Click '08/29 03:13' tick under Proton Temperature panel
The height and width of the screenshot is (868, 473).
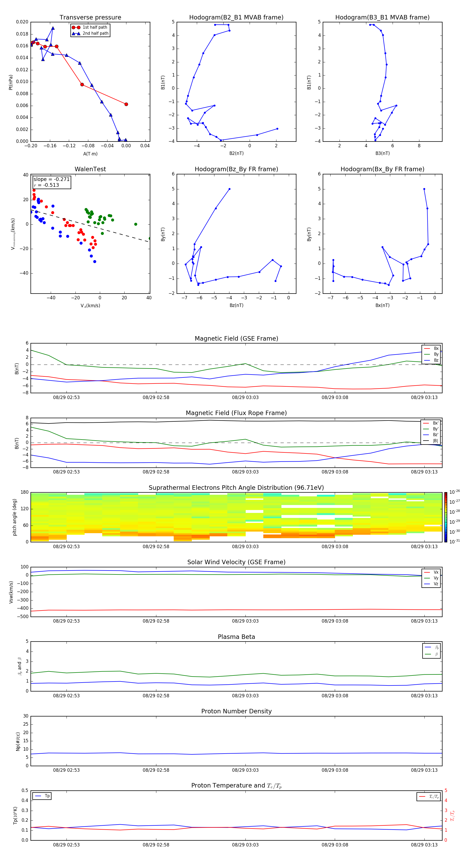tap(424, 845)
